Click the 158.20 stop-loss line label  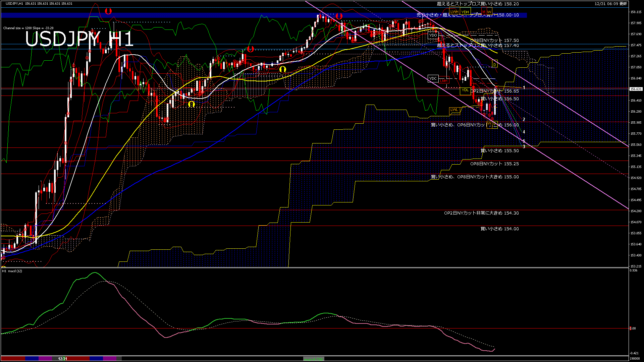tap(478, 4)
